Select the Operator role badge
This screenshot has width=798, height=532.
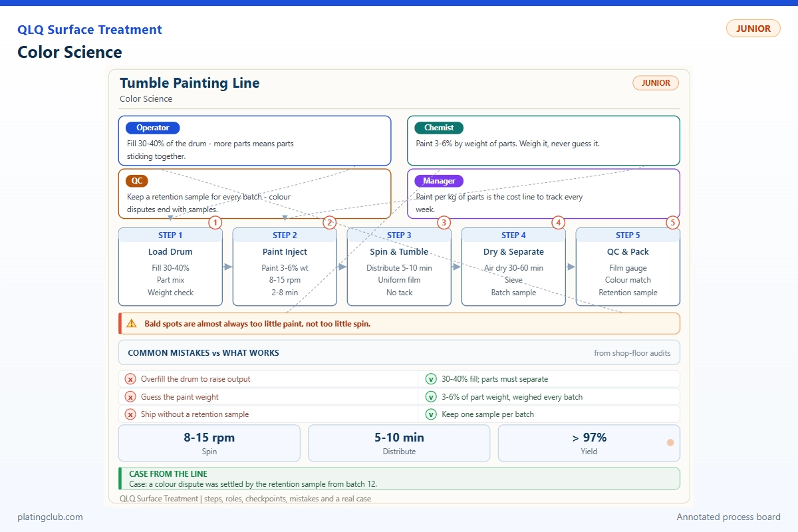pos(153,128)
